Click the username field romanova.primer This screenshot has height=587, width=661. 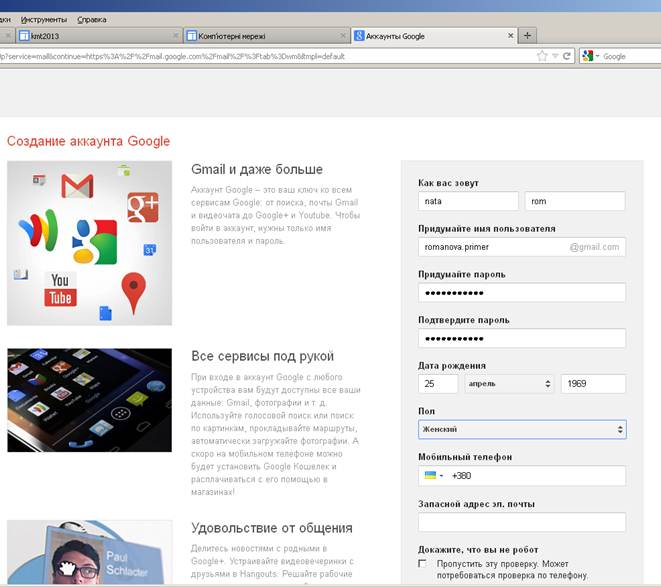coord(522,247)
